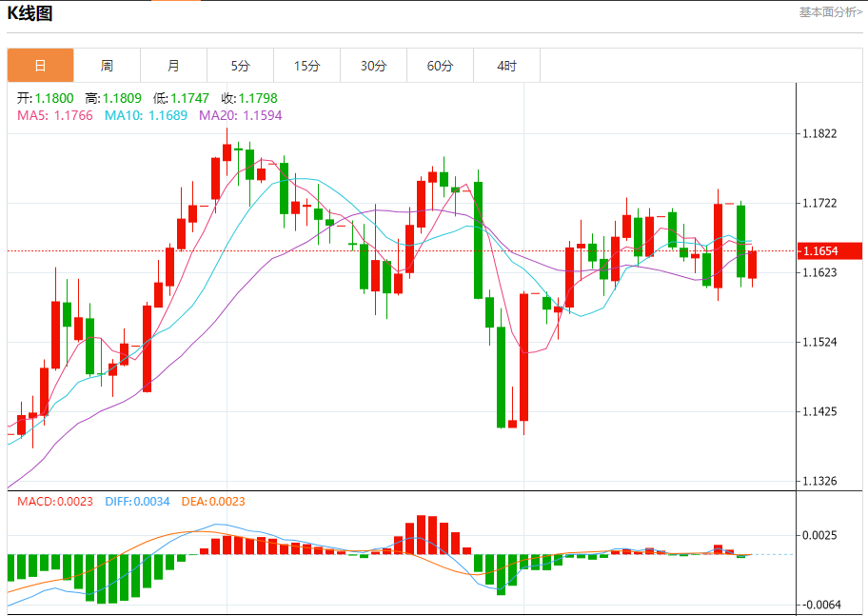Click the DIFF value label
The image size is (868, 616).
click(x=137, y=502)
